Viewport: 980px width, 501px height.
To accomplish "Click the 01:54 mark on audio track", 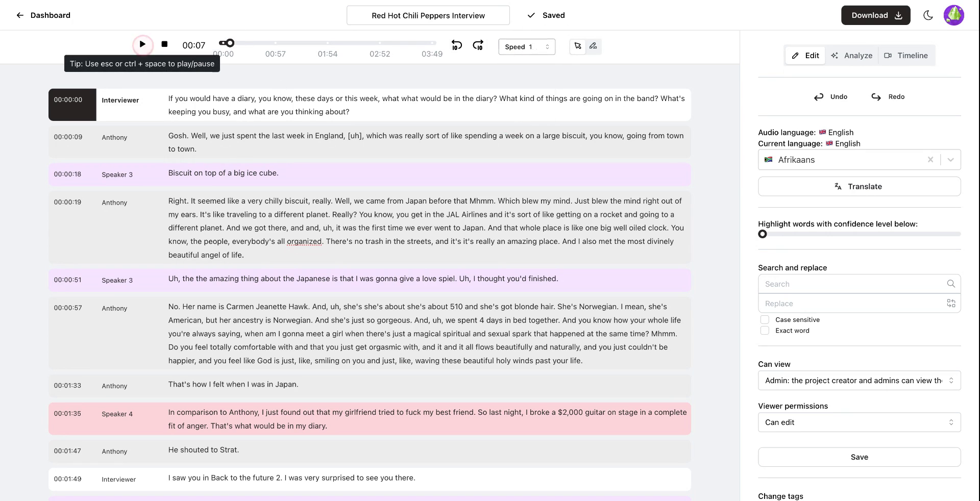I will (327, 54).
